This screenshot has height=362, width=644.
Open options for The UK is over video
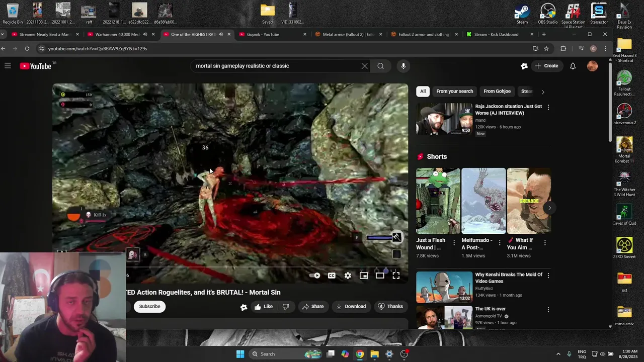point(548,310)
